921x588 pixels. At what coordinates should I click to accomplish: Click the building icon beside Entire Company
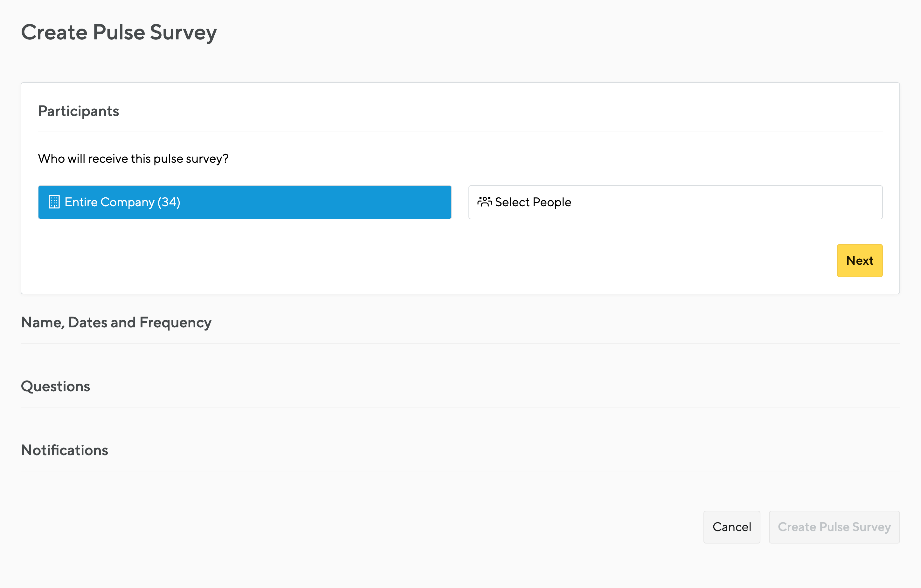[x=54, y=202]
